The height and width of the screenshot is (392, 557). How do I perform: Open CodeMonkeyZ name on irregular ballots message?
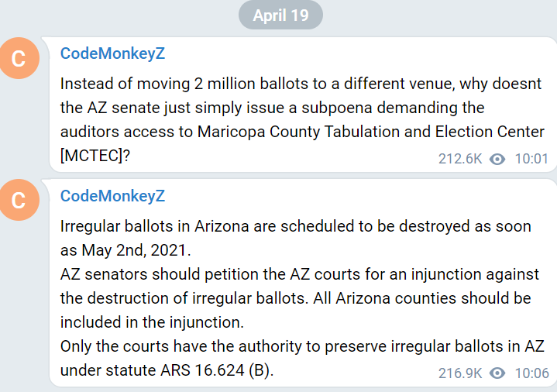[x=112, y=196]
